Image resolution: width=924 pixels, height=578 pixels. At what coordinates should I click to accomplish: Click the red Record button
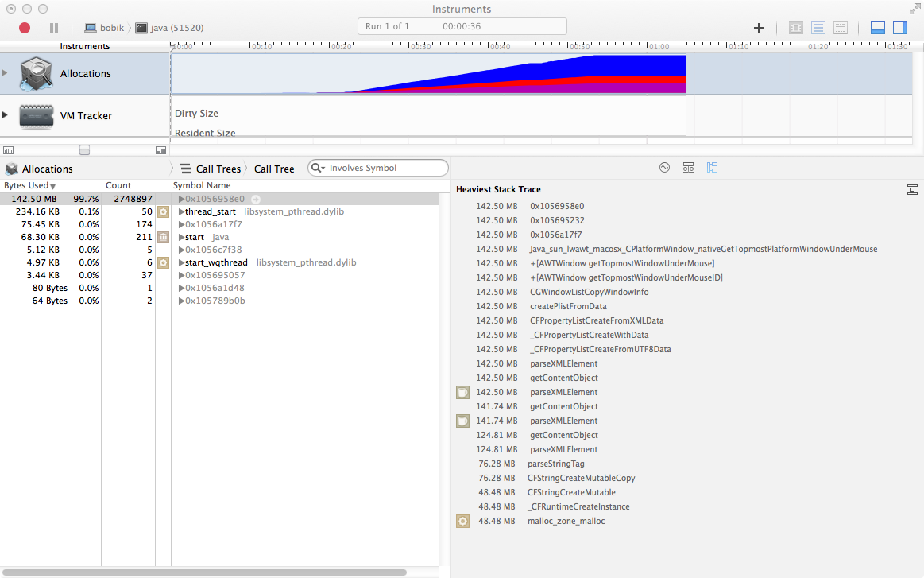(x=25, y=28)
